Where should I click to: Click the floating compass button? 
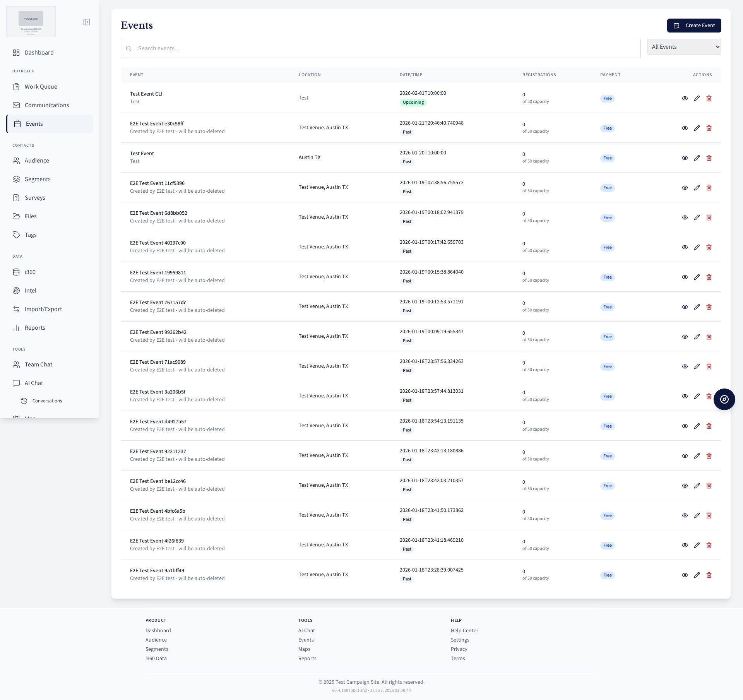(724, 399)
